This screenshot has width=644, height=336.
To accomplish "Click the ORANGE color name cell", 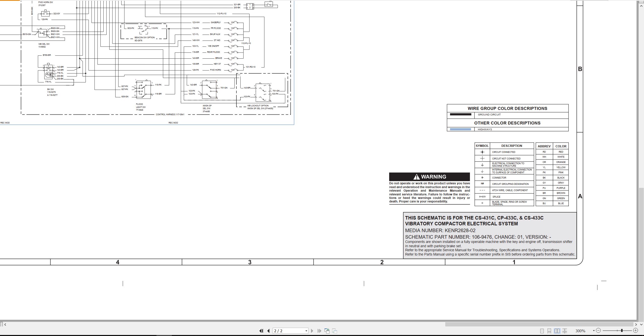I will pyautogui.click(x=561, y=162).
